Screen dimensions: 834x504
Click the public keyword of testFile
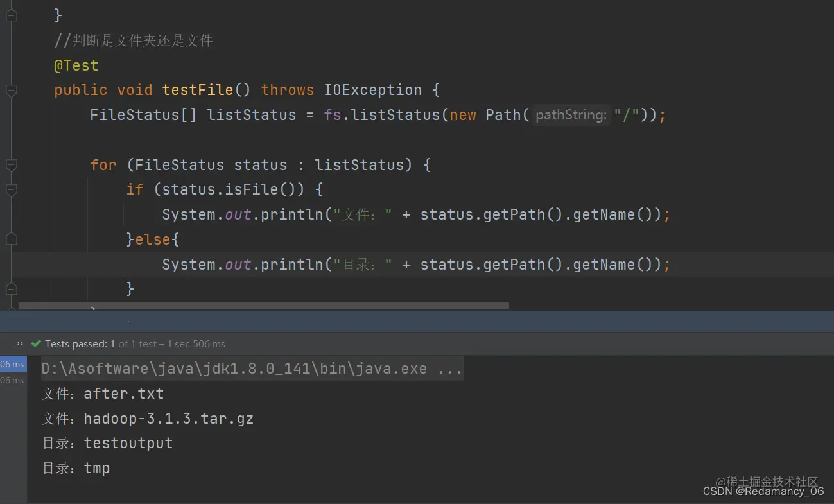tap(81, 90)
